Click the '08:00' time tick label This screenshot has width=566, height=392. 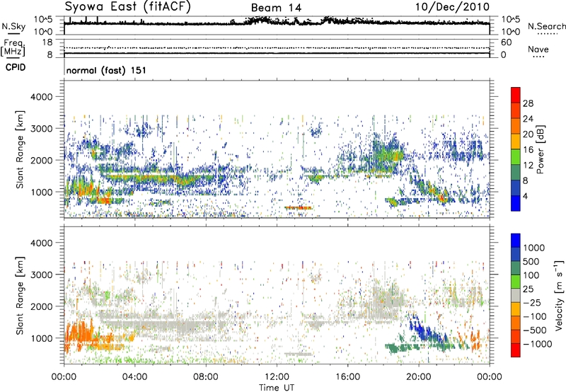[x=205, y=377]
